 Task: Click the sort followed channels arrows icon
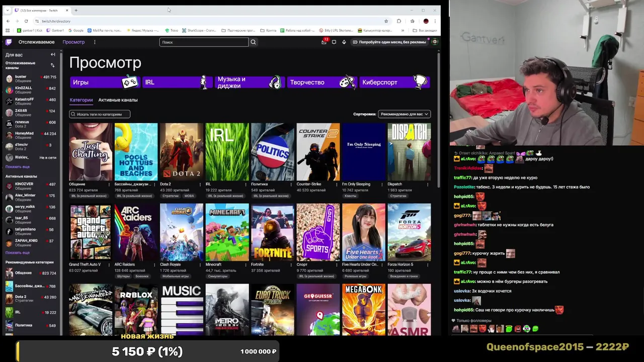click(52, 65)
